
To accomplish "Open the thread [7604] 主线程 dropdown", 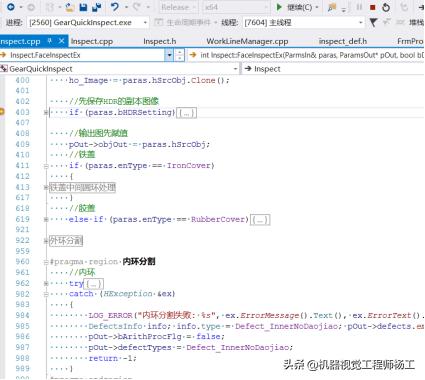I will click(303, 23).
